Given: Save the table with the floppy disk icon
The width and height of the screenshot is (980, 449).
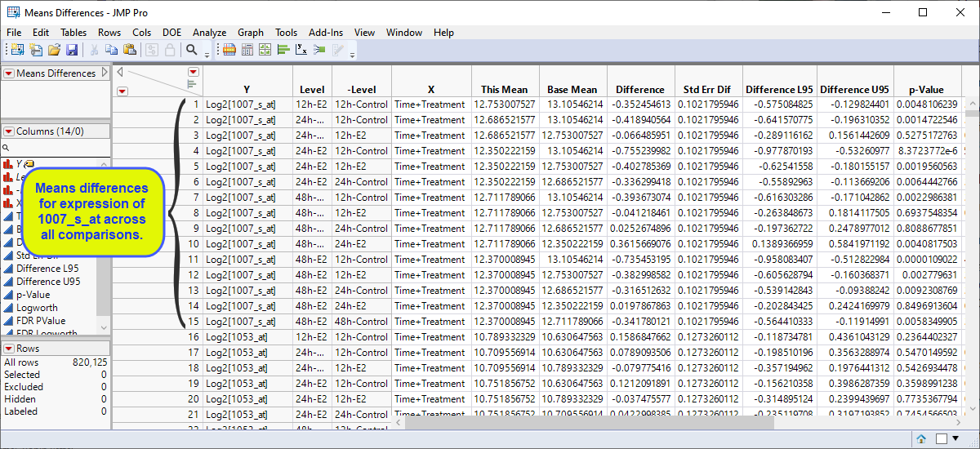Looking at the screenshot, I should click(72, 51).
